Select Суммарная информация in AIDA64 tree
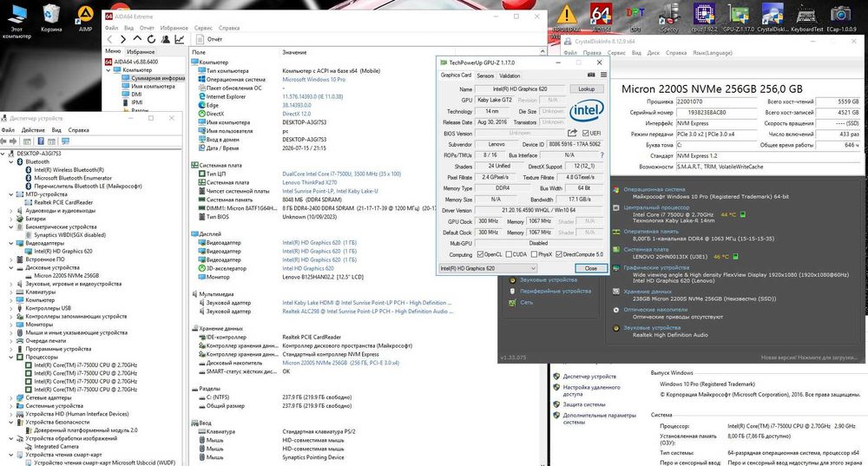 pyautogui.click(x=158, y=78)
